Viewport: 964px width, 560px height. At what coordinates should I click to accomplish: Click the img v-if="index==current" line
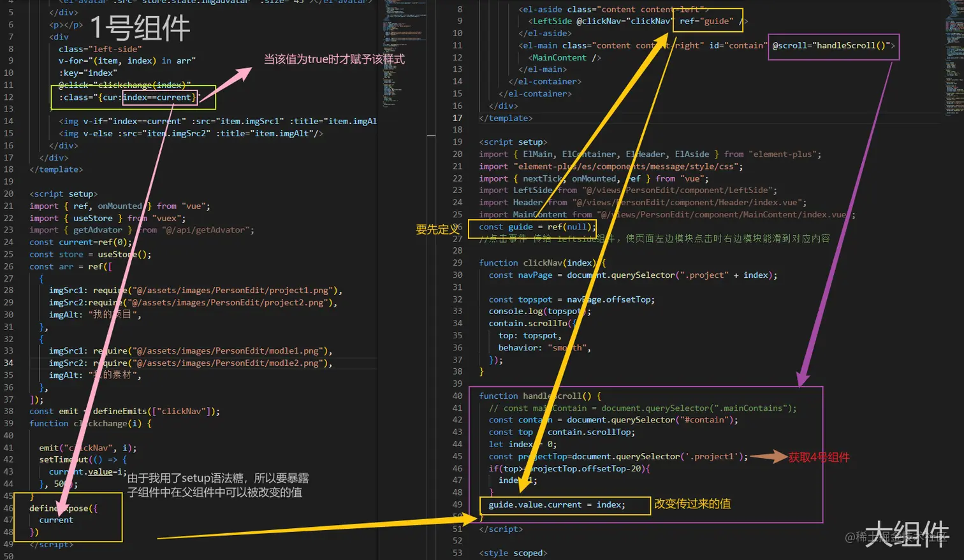click(x=218, y=121)
